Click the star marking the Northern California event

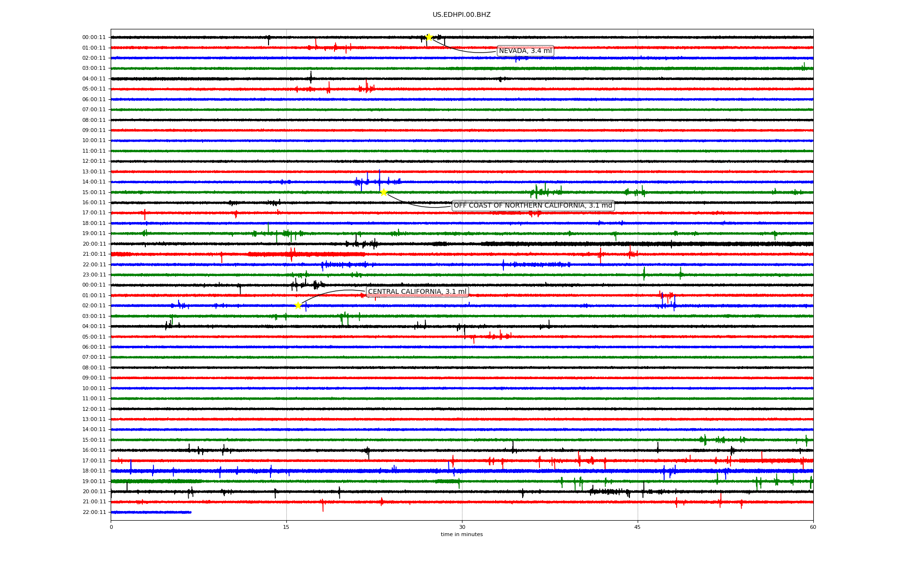click(x=384, y=192)
